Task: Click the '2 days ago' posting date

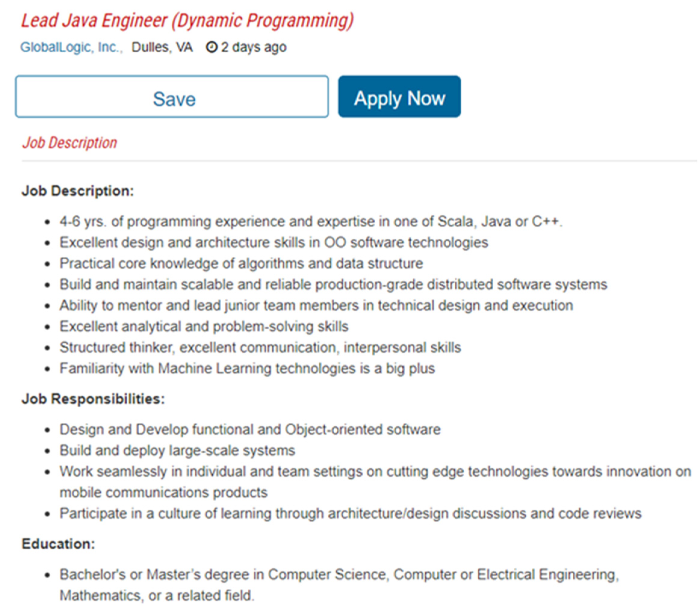Action: click(253, 47)
